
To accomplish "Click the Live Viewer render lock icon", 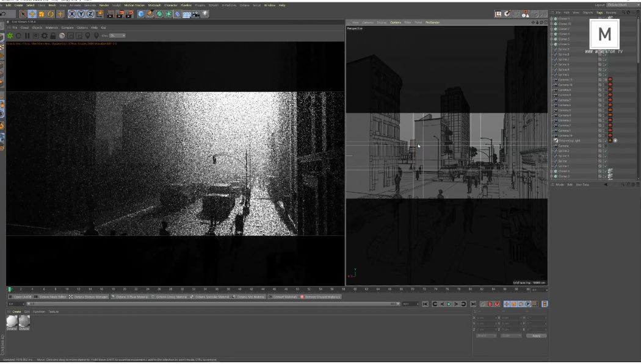I will (53, 36).
